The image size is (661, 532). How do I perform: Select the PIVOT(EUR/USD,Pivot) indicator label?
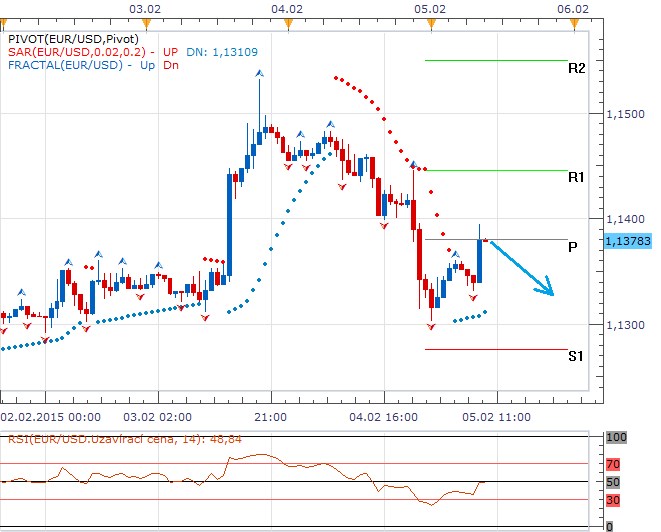64,37
